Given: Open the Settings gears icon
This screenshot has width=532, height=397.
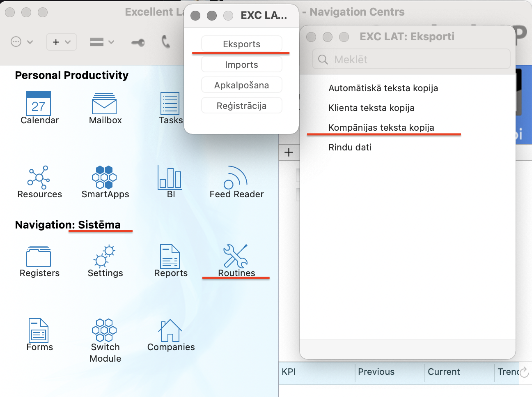Looking at the screenshot, I should 105,257.
